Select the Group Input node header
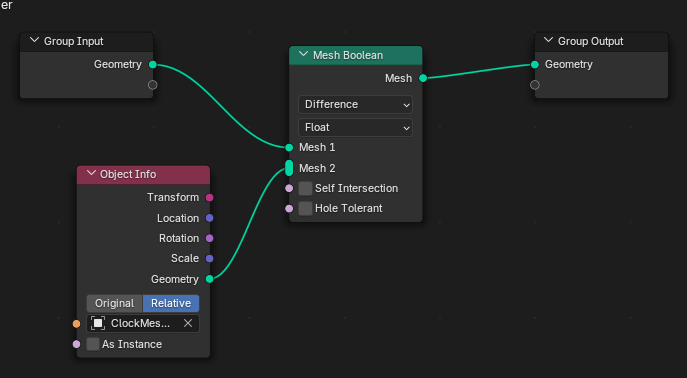The width and height of the screenshot is (687, 378). [x=86, y=42]
